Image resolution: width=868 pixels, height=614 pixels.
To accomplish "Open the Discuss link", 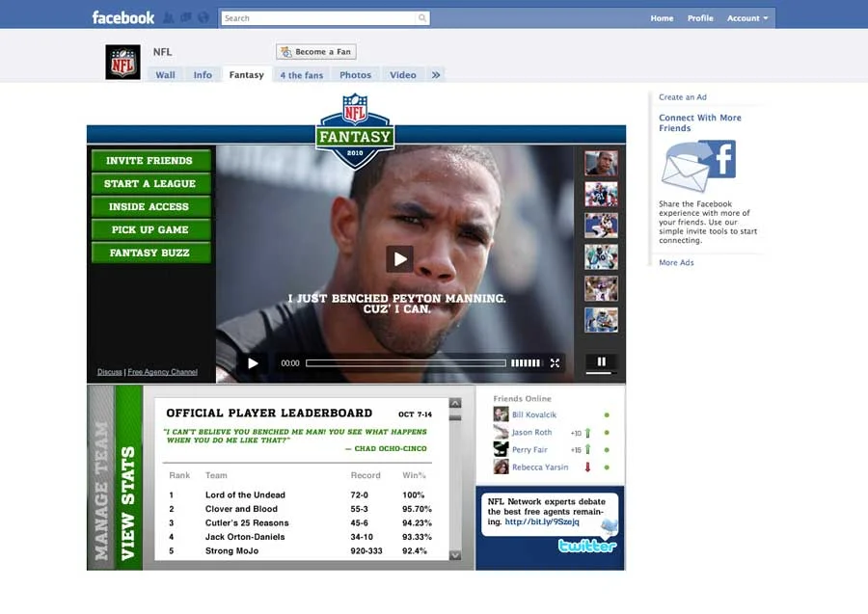I will coord(110,372).
